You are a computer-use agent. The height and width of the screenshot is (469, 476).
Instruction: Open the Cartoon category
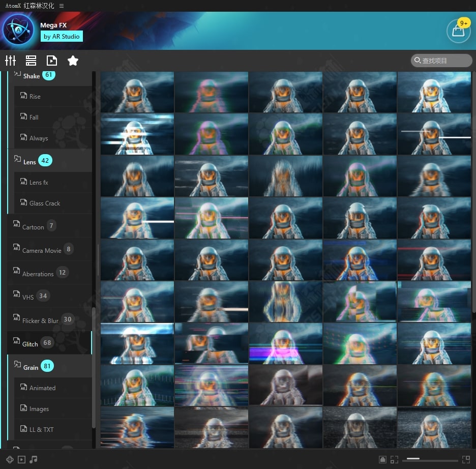pos(49,225)
